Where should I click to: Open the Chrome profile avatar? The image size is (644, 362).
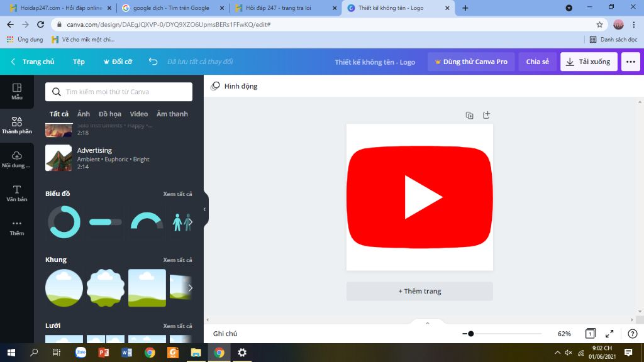click(x=619, y=25)
